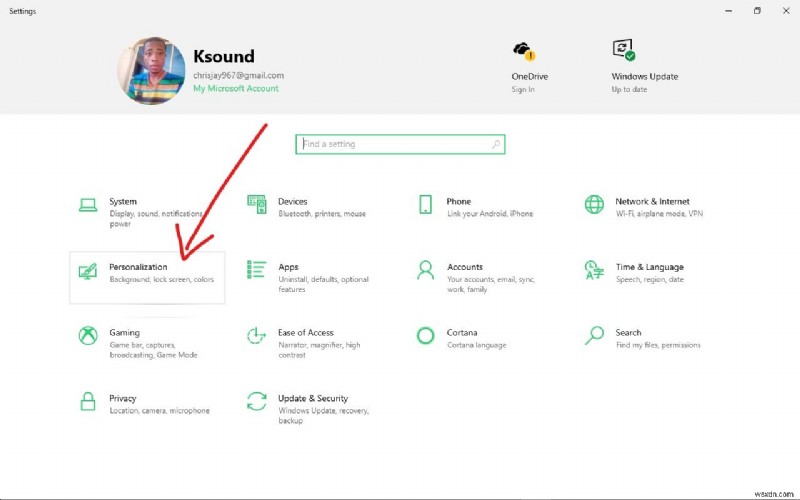Click the Windows Update status icon
This screenshot has height=500, width=800.
(623, 49)
